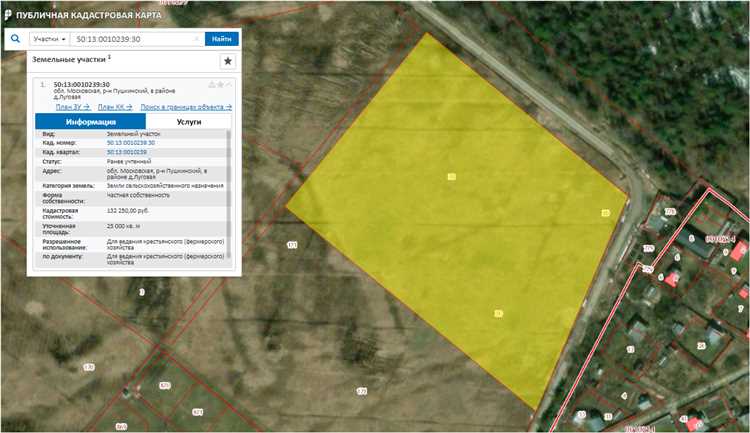750x433 pixels.
Task: Click the share icon in result card
Action: point(212,85)
